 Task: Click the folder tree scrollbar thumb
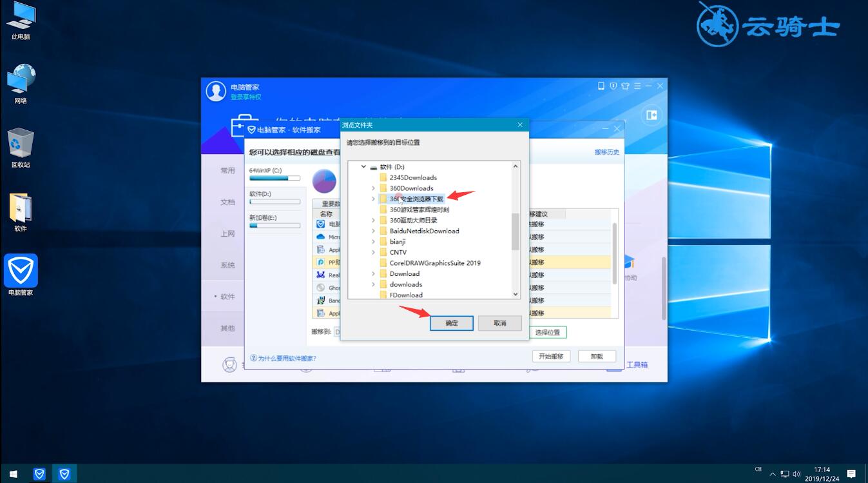click(515, 232)
